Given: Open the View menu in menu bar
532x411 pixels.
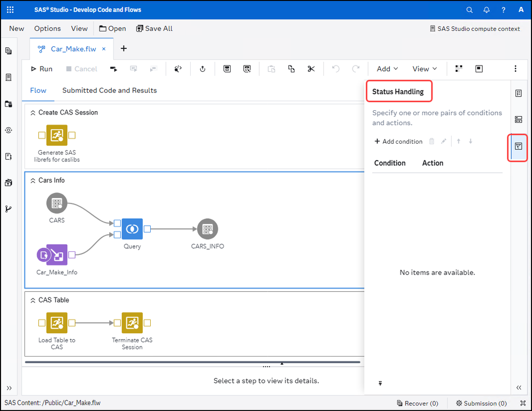Looking at the screenshot, I should [79, 29].
